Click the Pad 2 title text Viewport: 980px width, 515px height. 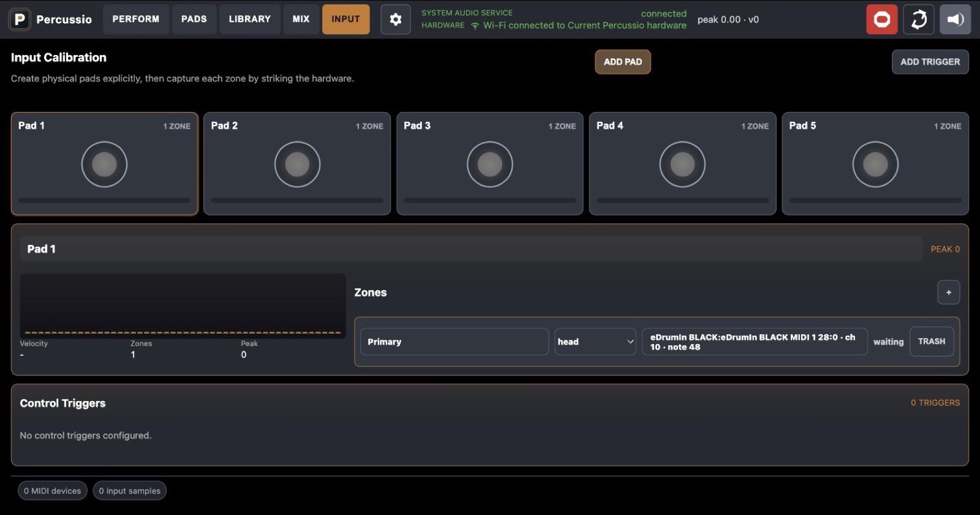(224, 126)
